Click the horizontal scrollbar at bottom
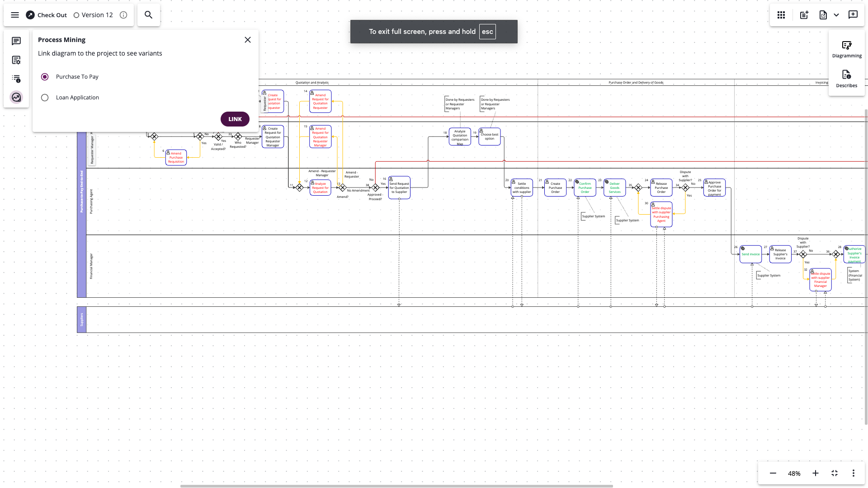This screenshot has width=868, height=488. [396, 486]
